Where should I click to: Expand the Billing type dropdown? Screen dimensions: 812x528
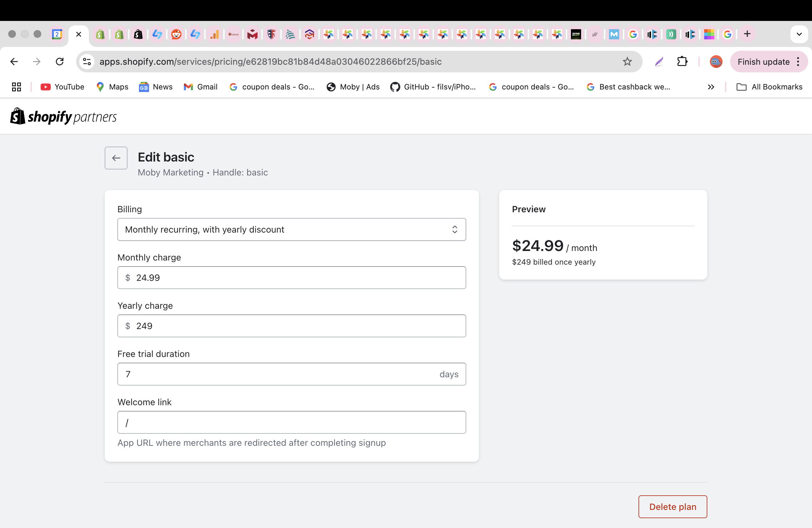(x=291, y=229)
